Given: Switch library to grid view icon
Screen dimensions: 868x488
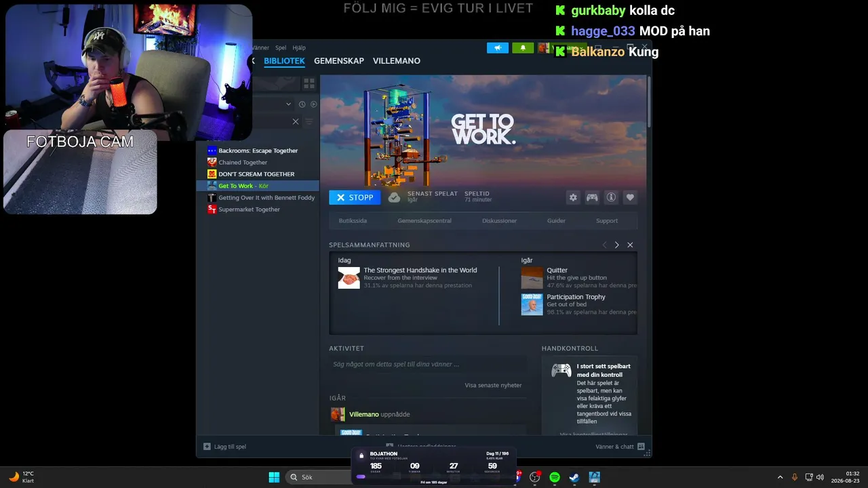Looking at the screenshot, I should pyautogui.click(x=309, y=83).
